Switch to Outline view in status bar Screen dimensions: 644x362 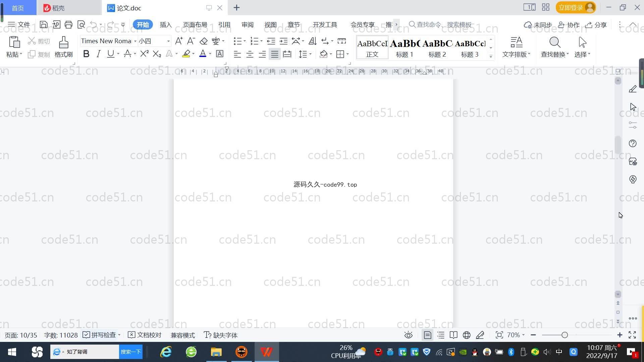tap(441, 335)
